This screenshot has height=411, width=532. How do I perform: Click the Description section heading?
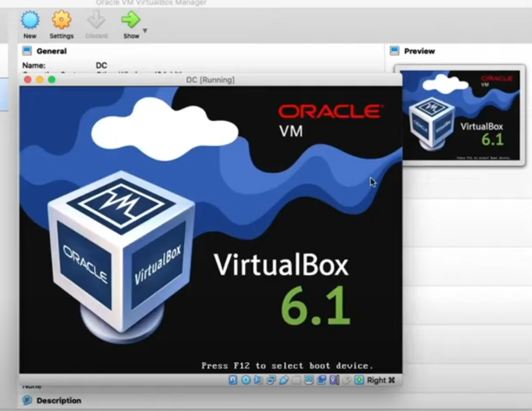pyautogui.click(x=58, y=401)
